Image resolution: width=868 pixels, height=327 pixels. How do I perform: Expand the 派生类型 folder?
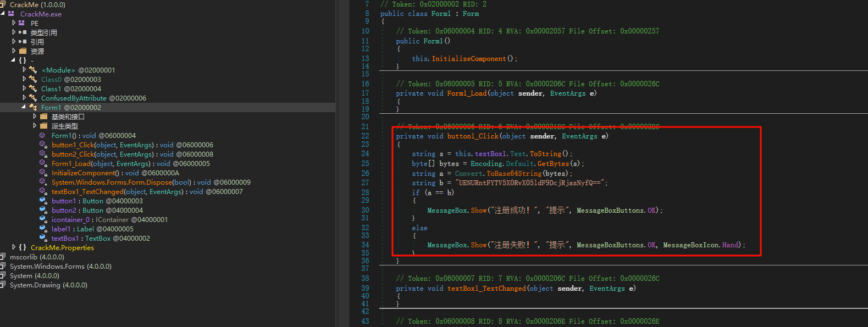(x=35, y=126)
